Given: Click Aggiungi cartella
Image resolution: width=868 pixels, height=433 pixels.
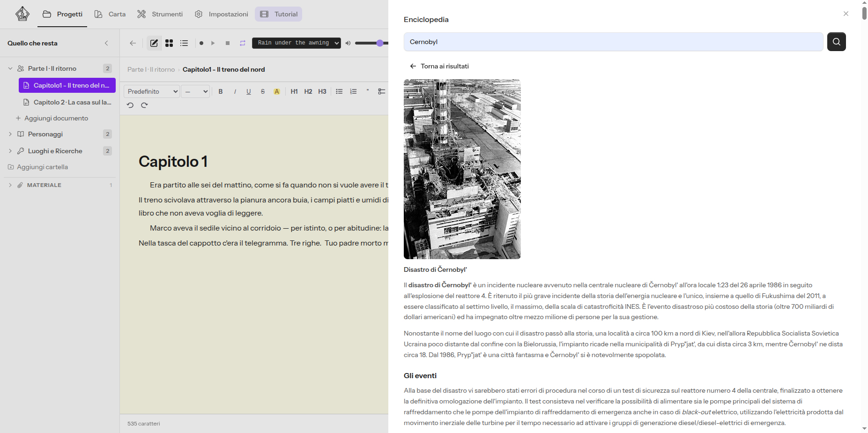Looking at the screenshot, I should point(38,167).
